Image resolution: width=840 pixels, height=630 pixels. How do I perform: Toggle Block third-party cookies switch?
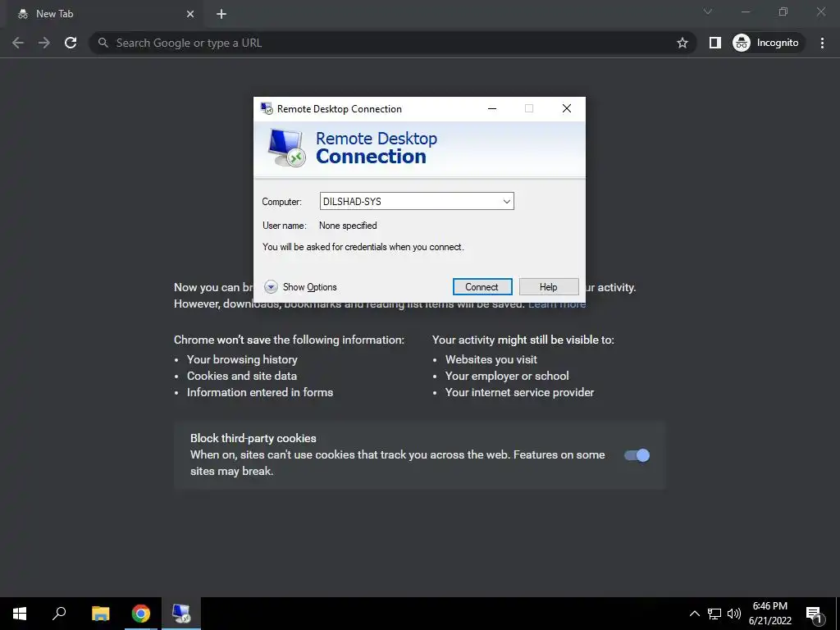pyautogui.click(x=637, y=455)
